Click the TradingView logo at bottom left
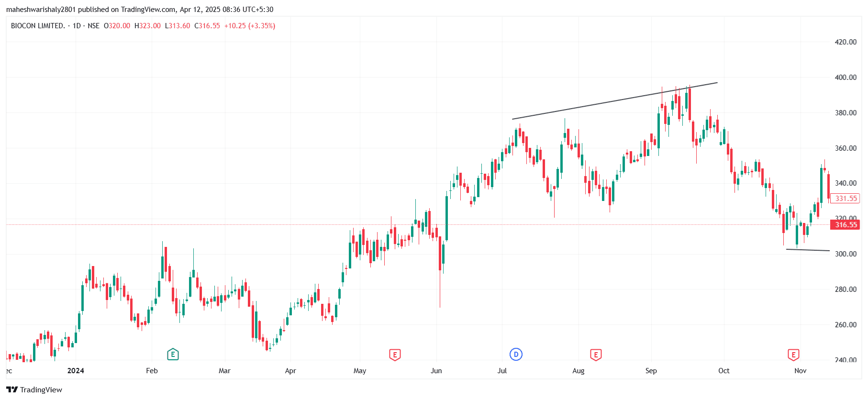This screenshot has width=868, height=400. coord(34,389)
